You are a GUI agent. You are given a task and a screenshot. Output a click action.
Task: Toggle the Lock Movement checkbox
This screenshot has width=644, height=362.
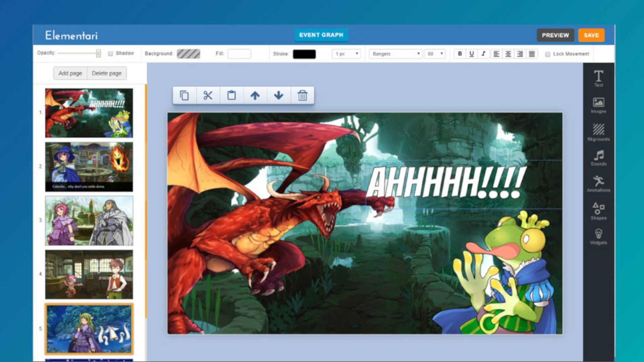pyautogui.click(x=547, y=54)
